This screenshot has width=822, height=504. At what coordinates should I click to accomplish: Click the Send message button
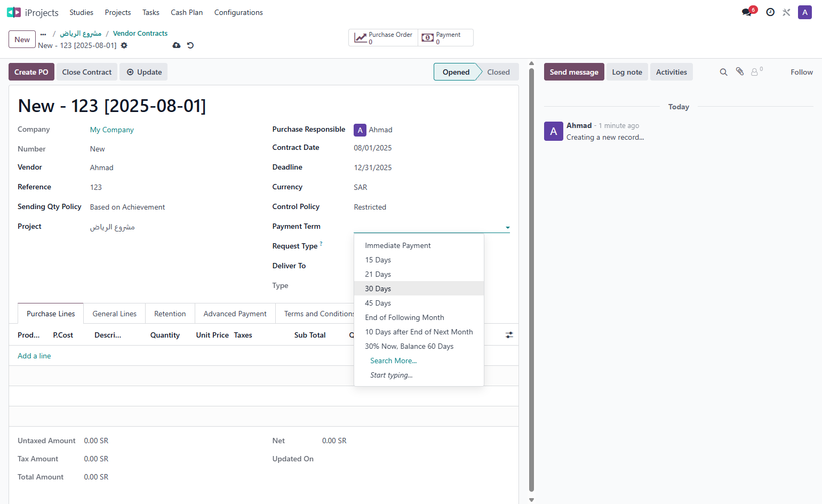point(574,72)
